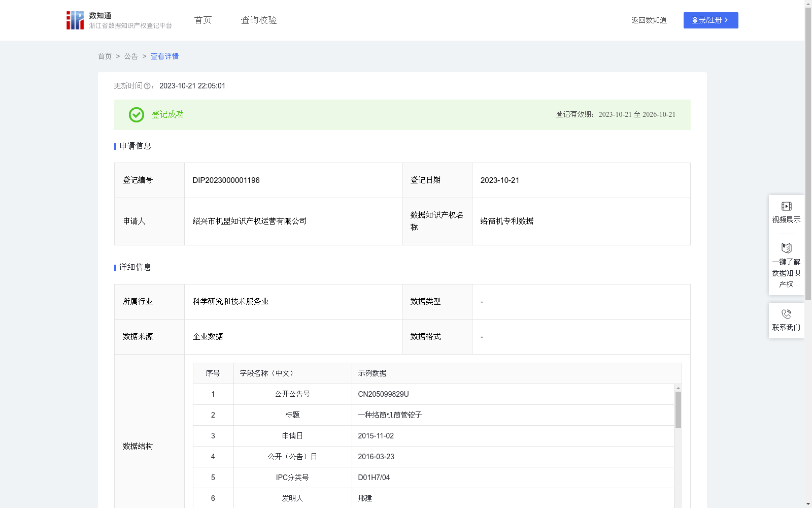Click the 标题 field name cell

[293, 415]
